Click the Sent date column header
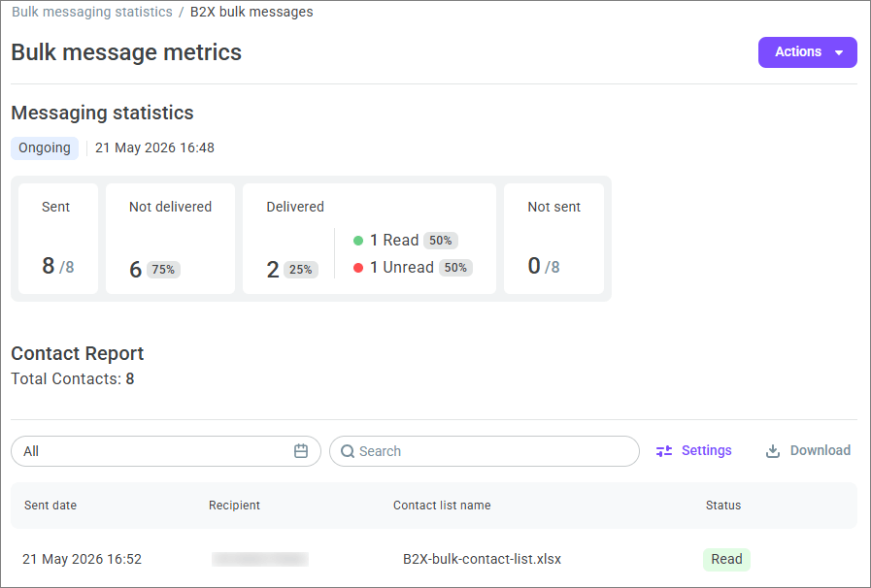This screenshot has height=588, width=871. pyautogui.click(x=50, y=506)
